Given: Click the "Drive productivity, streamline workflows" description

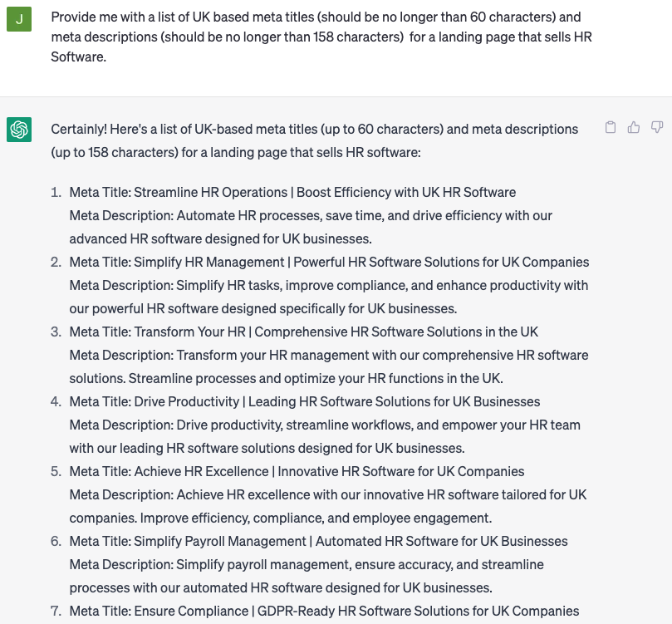Looking at the screenshot, I should coord(324,436).
